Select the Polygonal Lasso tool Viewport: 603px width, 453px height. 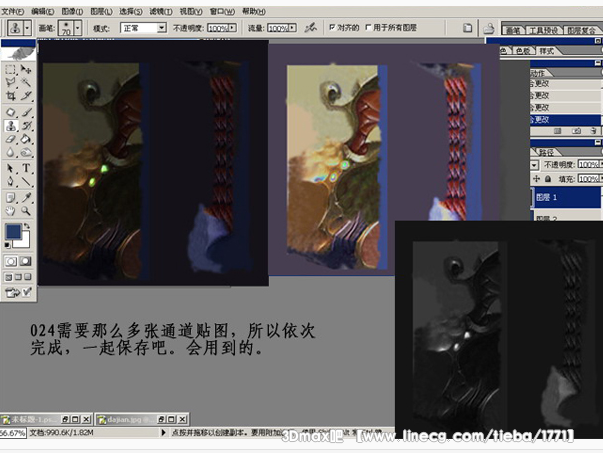click(10, 82)
